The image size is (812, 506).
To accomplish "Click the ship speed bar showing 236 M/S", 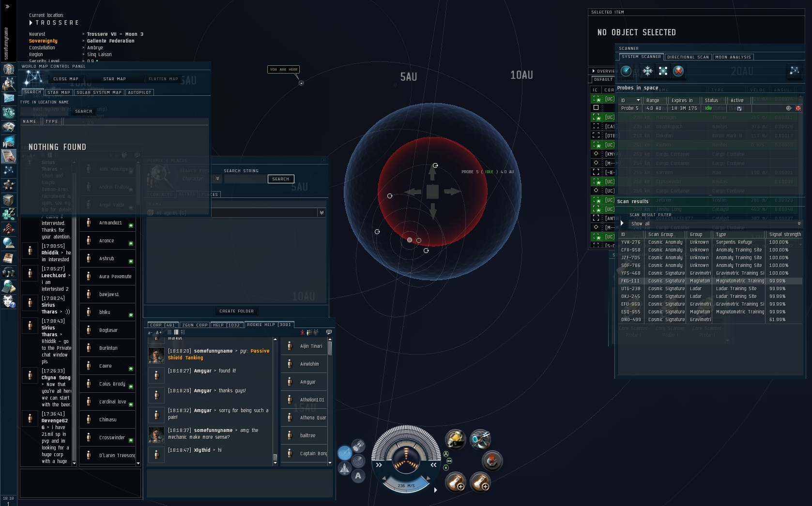I will pyautogui.click(x=406, y=485).
